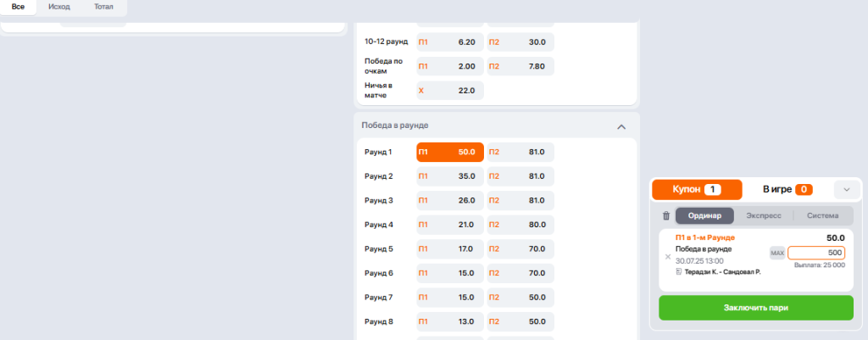The height and width of the screenshot is (340, 868).
Task: Choose Раунд 5 П2 odds 70.0
Action: tap(520, 249)
